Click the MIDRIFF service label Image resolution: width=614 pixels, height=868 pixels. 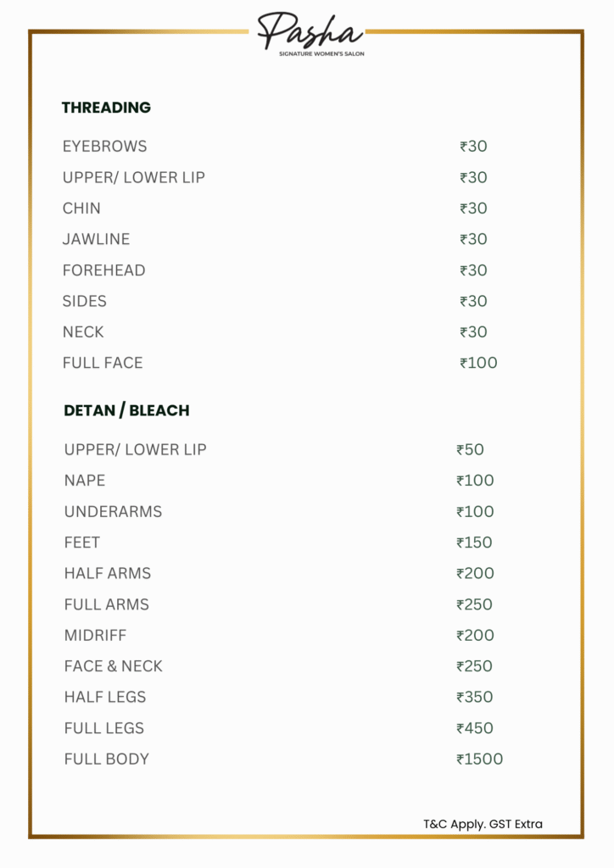tap(95, 636)
